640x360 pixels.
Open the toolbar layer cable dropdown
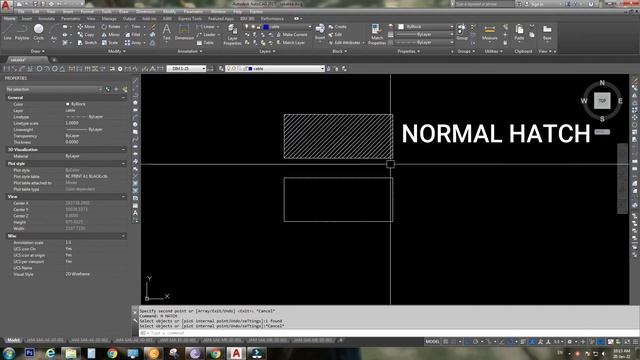[275, 69]
